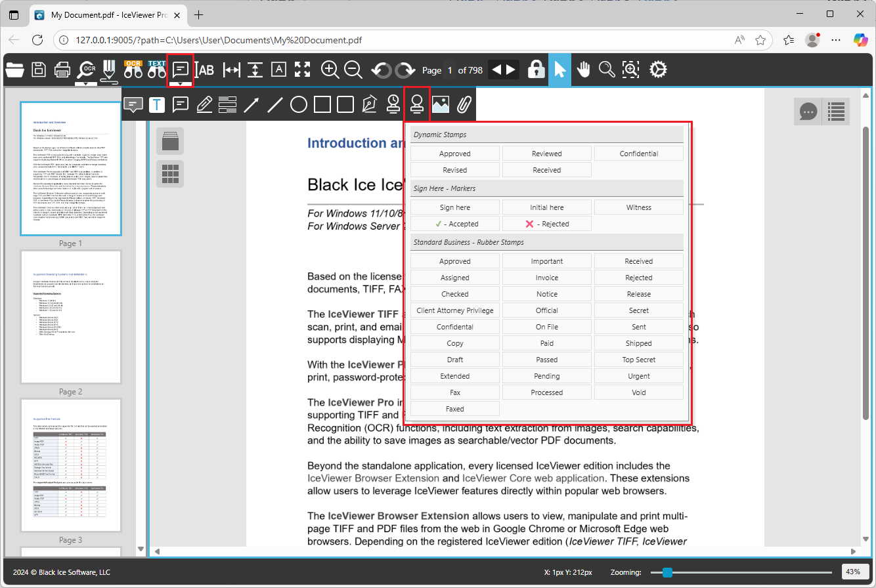Image resolution: width=876 pixels, height=588 pixels.
Task: Select the magnifier glass tool
Action: [607, 70]
